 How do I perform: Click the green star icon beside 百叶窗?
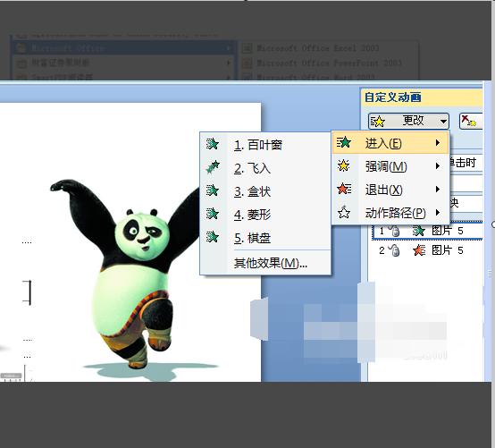point(213,144)
